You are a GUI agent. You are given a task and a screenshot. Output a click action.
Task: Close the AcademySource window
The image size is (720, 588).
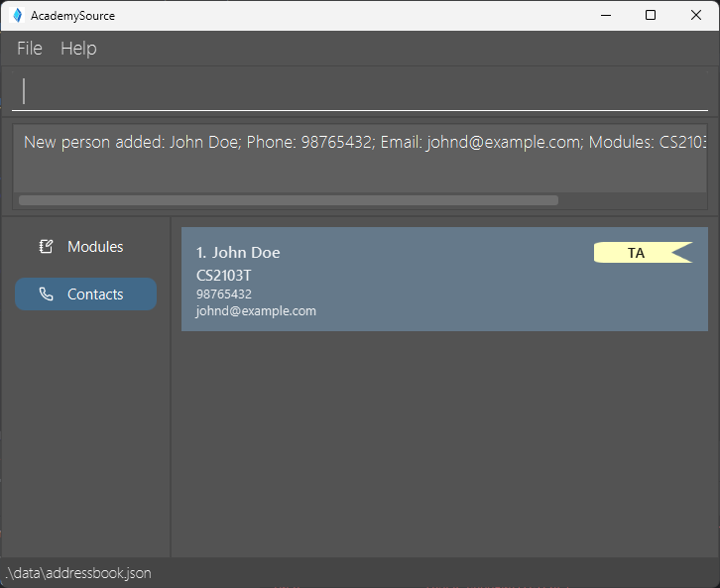pyautogui.click(x=696, y=15)
